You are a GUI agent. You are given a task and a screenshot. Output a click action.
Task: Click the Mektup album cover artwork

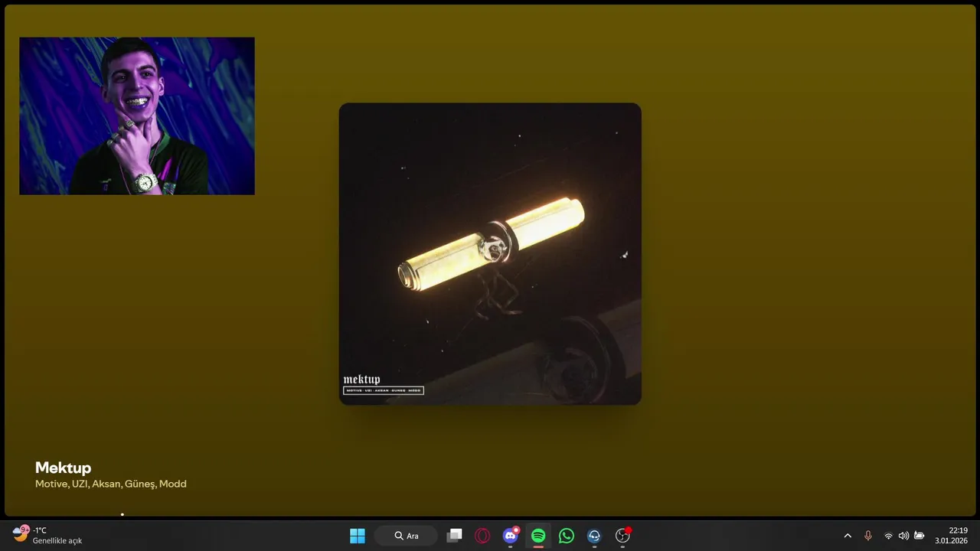[x=490, y=254]
